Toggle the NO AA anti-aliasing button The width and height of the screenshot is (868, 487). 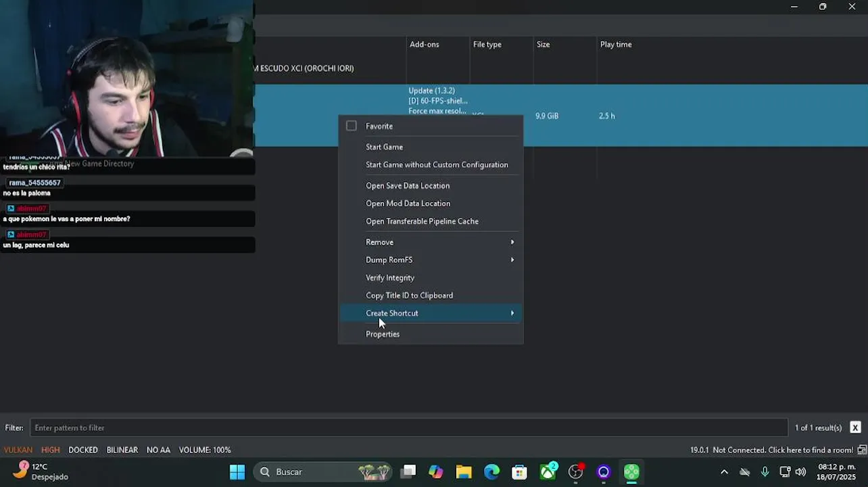tap(158, 450)
